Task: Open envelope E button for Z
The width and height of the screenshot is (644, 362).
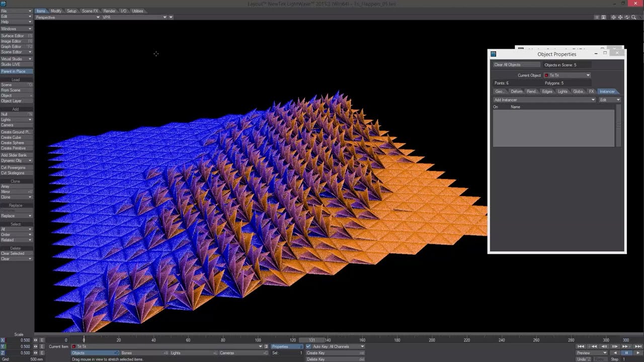Action: [42, 353]
